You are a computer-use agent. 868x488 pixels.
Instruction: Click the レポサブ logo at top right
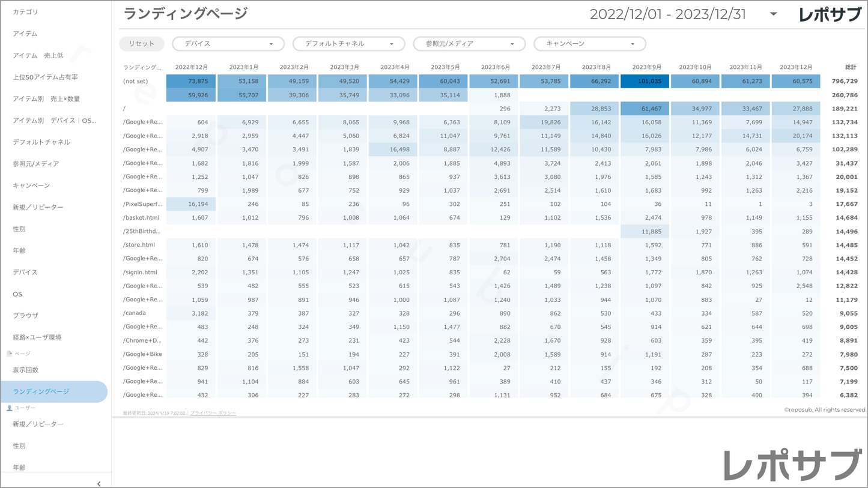tap(830, 14)
